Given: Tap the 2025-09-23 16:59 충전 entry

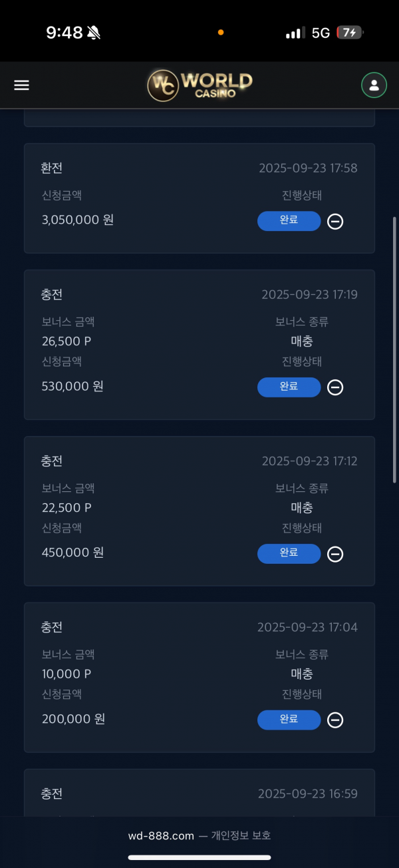Looking at the screenshot, I should [x=199, y=793].
